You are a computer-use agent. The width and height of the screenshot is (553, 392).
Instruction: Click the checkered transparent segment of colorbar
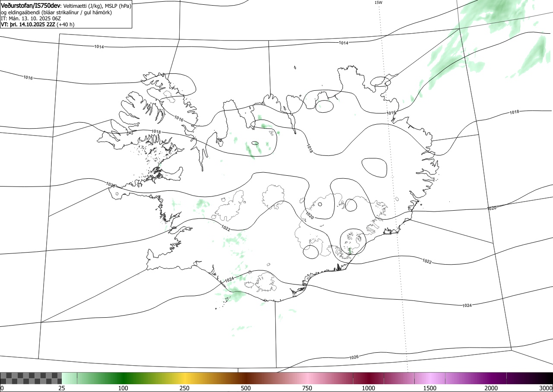pos(31,378)
